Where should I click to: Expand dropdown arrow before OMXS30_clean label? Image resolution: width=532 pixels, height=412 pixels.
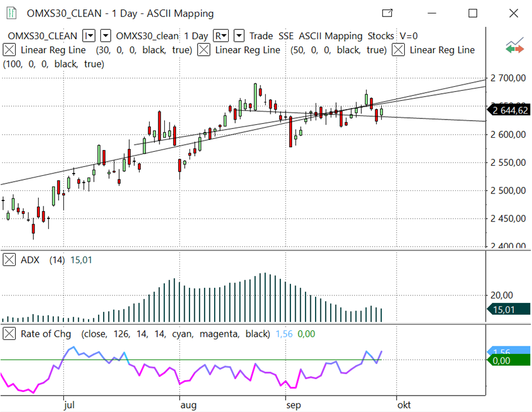coord(106,36)
